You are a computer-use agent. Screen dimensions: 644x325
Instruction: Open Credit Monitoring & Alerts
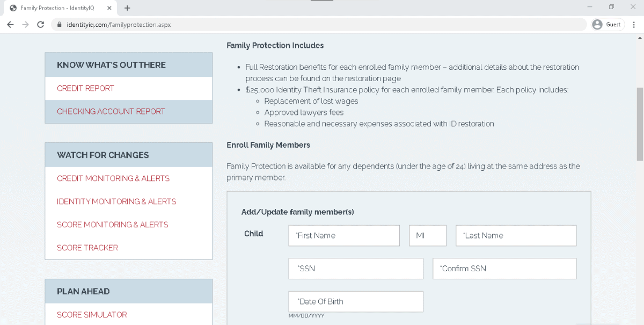pyautogui.click(x=113, y=178)
